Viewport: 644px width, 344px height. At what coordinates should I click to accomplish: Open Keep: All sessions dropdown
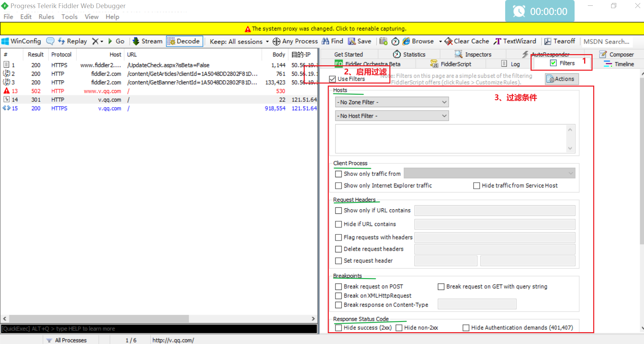(x=239, y=42)
